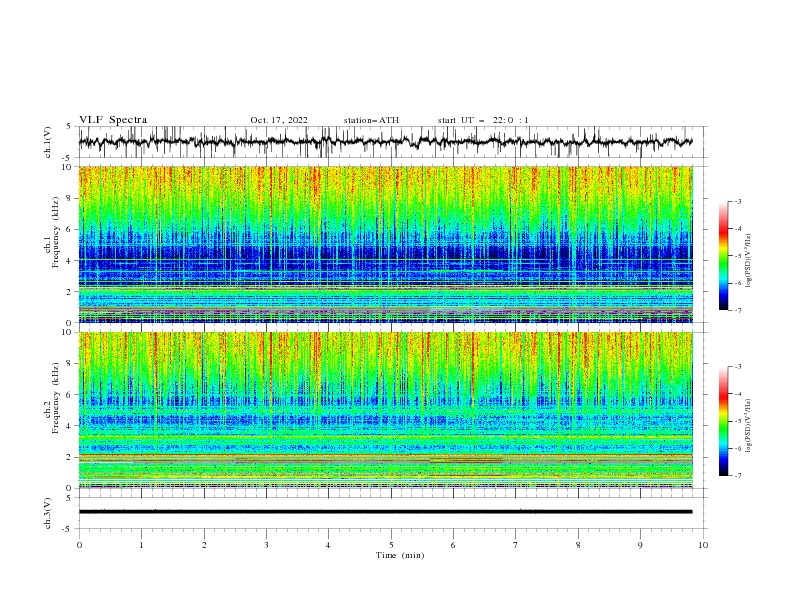Click the '-3' value on upper colorbar
The image size is (792, 612).
coord(738,201)
